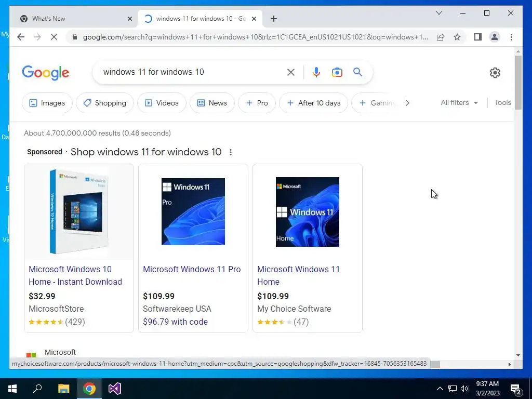Filter results by Shopping
Screen dimensions: 532x399
pos(105,103)
